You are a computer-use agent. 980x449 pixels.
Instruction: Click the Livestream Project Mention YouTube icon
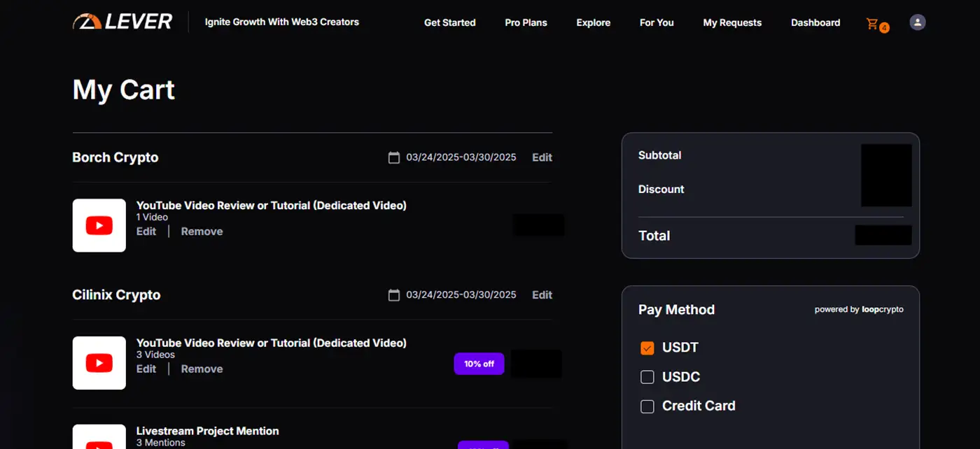[99, 438]
